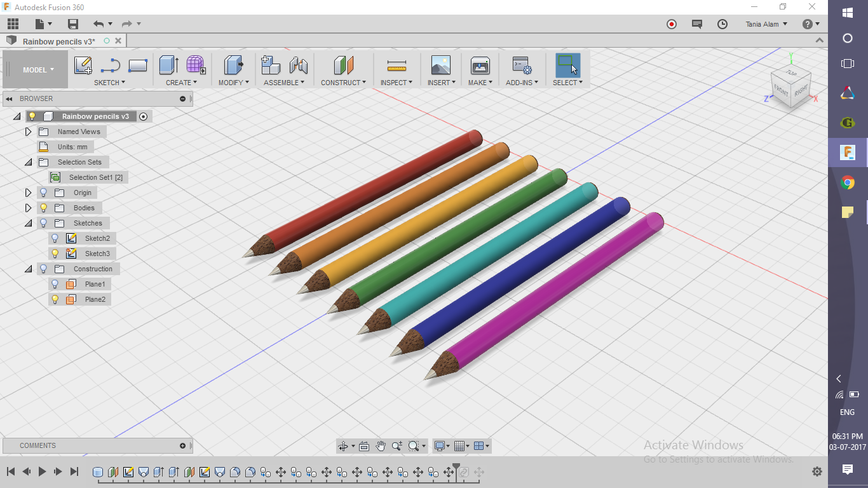Expand the Bodies folder
Viewport: 868px width, 488px height.
pyautogui.click(x=28, y=208)
